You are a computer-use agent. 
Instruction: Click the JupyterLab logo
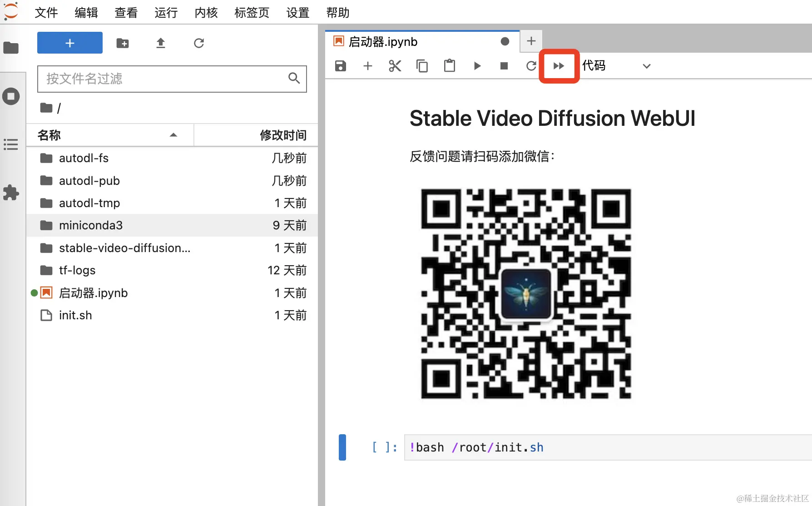[11, 11]
